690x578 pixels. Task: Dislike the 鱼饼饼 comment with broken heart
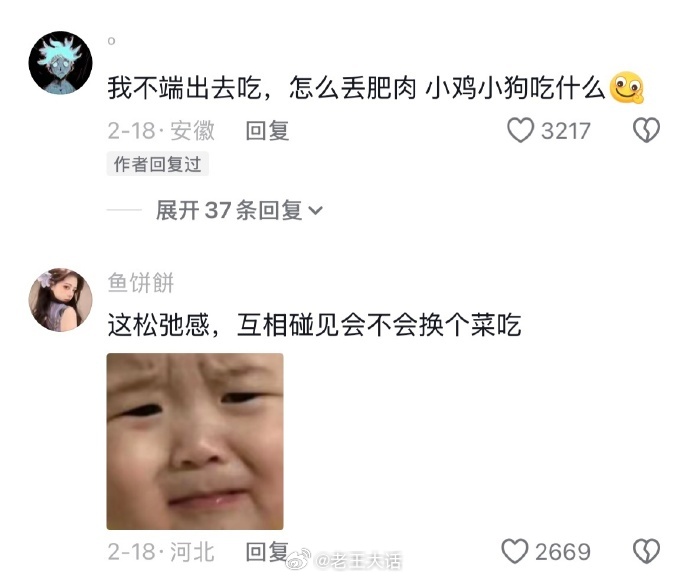click(646, 551)
